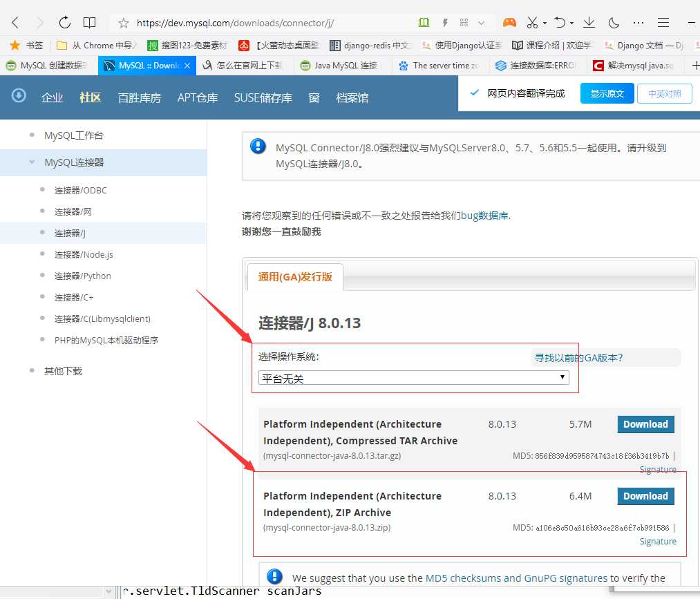Open 连接器/Node.js in sidebar
This screenshot has width=700, height=599.
click(x=84, y=254)
